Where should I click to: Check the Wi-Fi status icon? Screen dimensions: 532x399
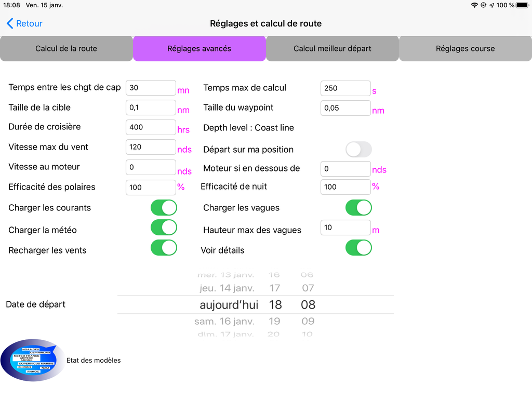click(x=474, y=5)
